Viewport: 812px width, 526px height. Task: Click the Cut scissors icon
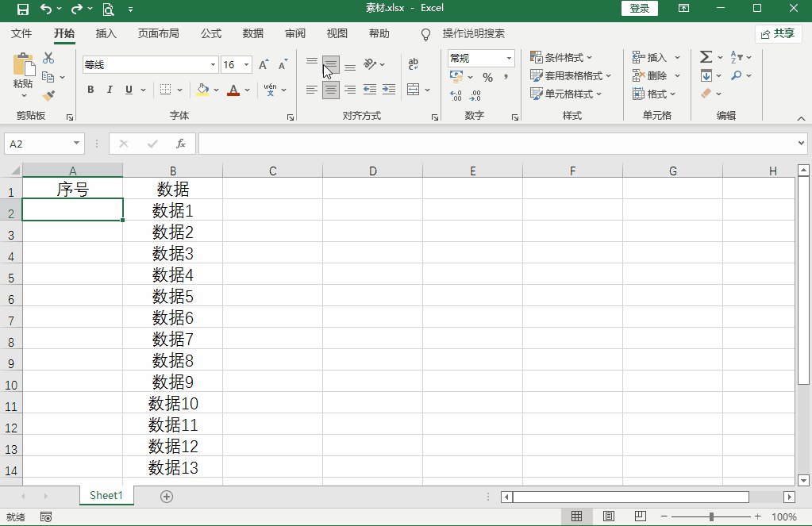pyautogui.click(x=48, y=57)
